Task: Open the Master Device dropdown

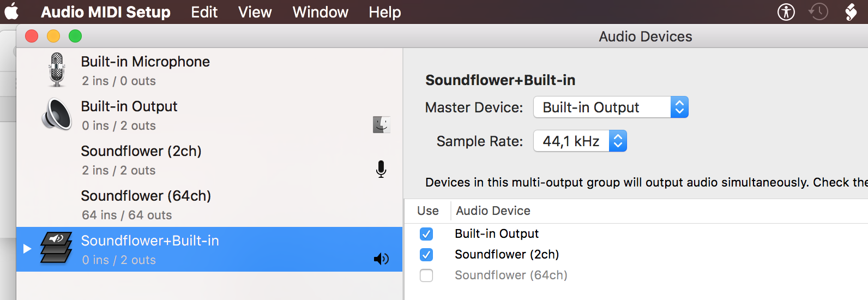Action: (611, 107)
